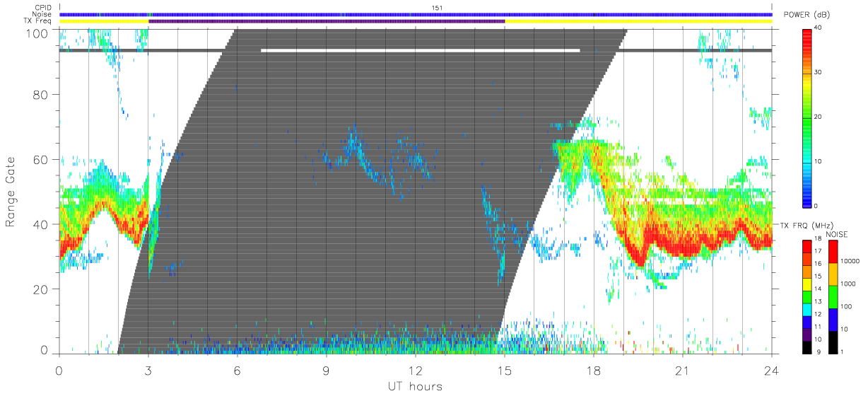Image resolution: width=868 pixels, height=401 pixels.
Task: Click the 40 tick on Range Gate axis
Action: coord(40,224)
